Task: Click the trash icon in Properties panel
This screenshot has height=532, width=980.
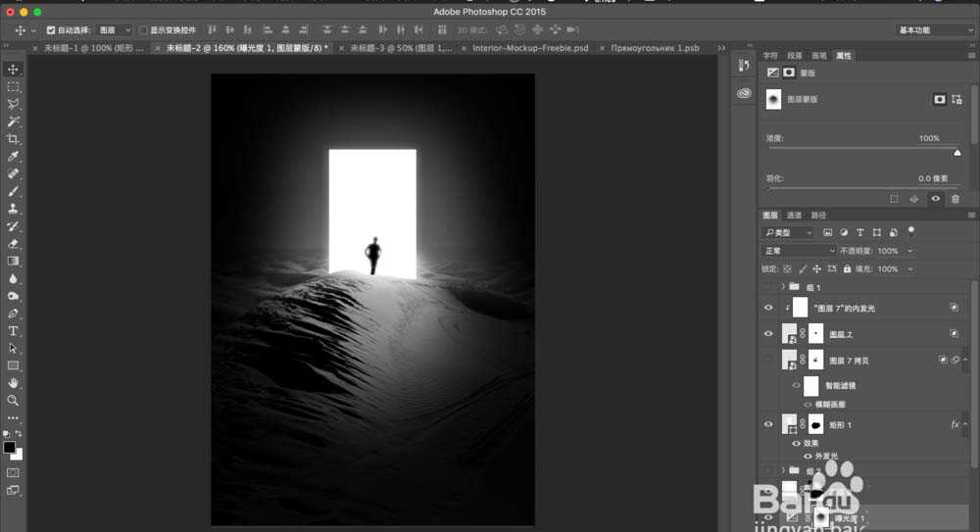Action: point(955,199)
